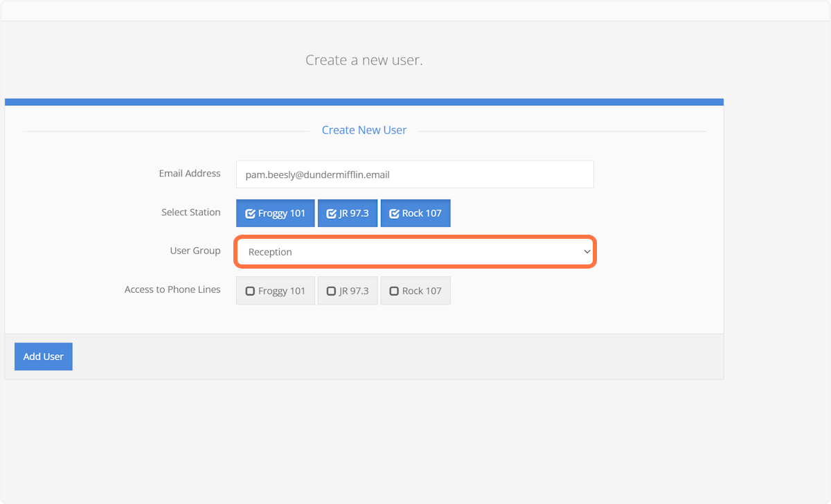Click the checkmark icon on Rock 107 station

point(395,213)
